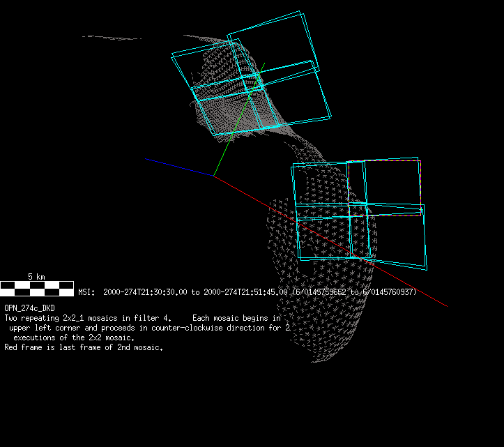Screen dimensions: 504x447
Task: Click the 'upper left corner and proceeds' line
Action: click(x=149, y=328)
